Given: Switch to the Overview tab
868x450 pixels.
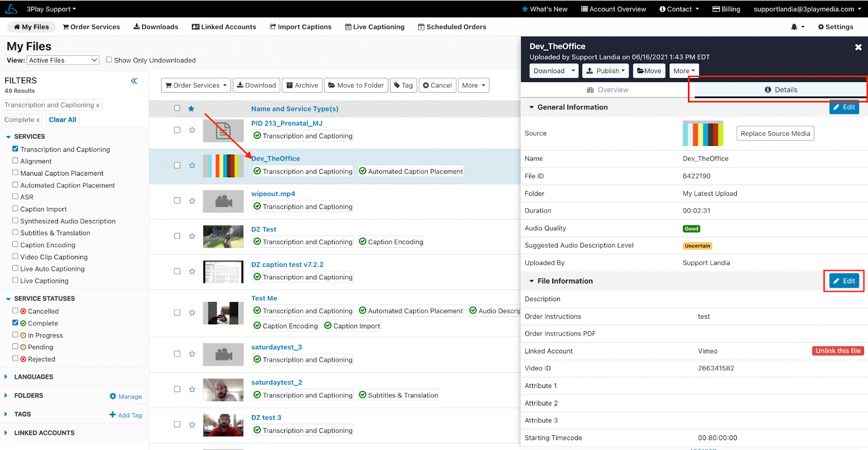Looking at the screenshot, I should click(607, 90).
